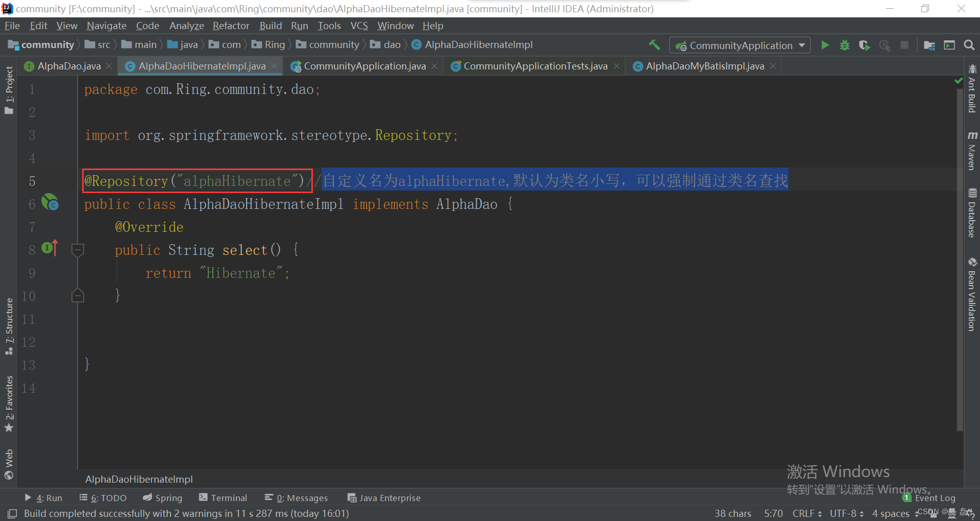
Task: Click AlphaDaoHibernateImpl editor breadcrumb at bottom
Action: pos(139,479)
